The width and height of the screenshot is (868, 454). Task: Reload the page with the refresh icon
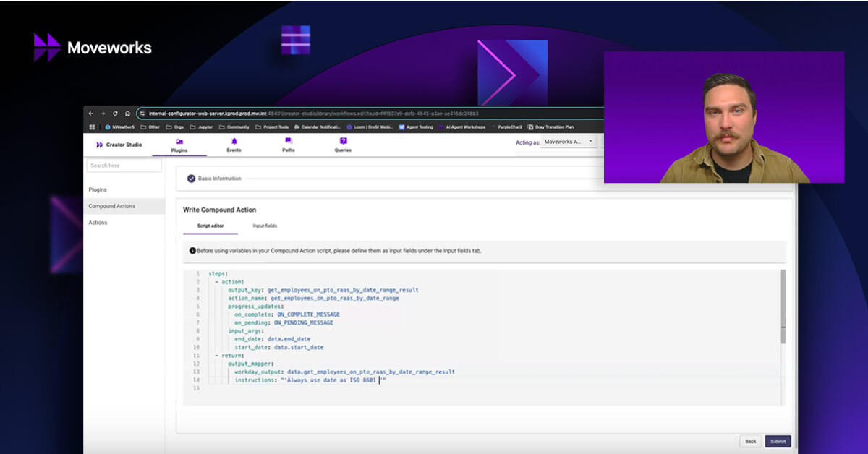(x=115, y=113)
